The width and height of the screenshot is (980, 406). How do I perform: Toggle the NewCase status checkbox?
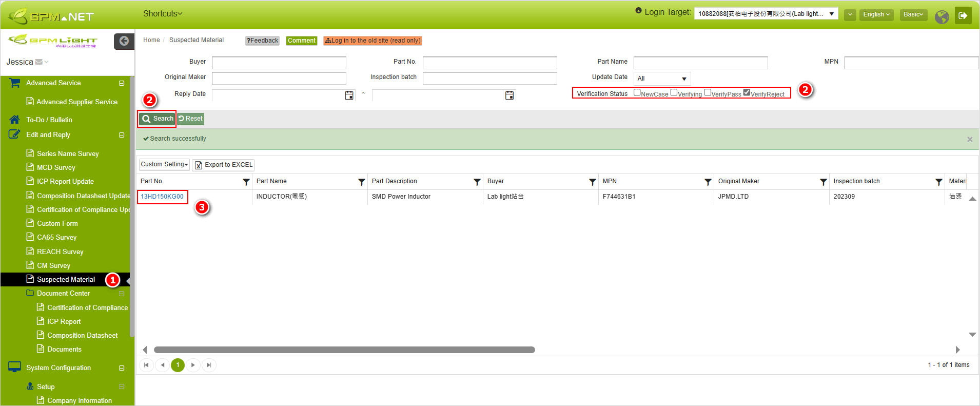pyautogui.click(x=637, y=92)
